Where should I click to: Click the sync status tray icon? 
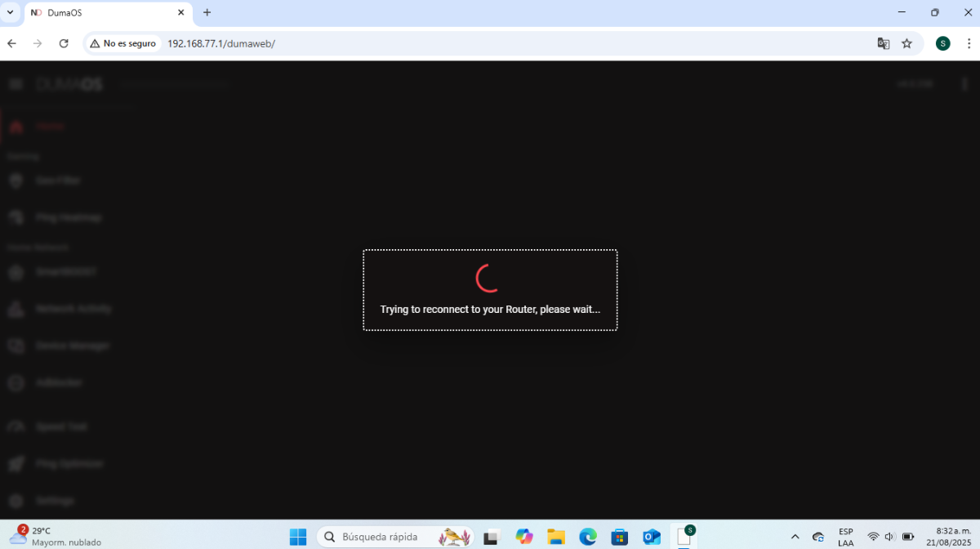818,537
